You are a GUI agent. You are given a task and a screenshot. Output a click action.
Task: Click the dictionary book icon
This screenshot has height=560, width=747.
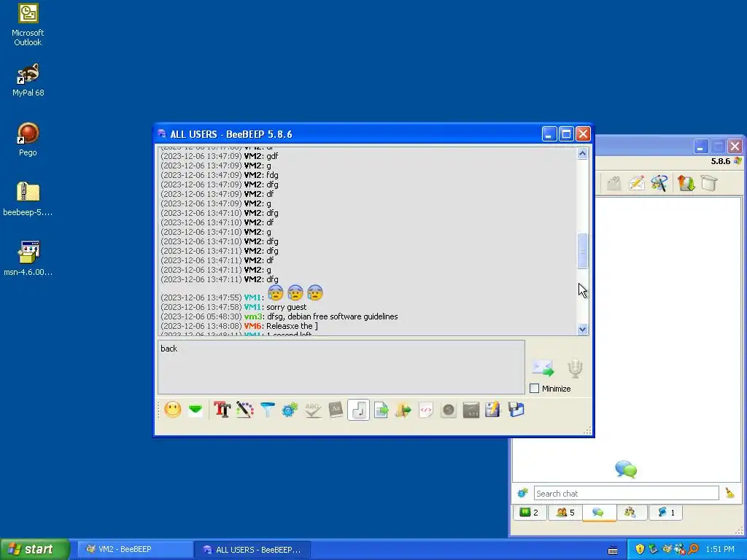336,410
